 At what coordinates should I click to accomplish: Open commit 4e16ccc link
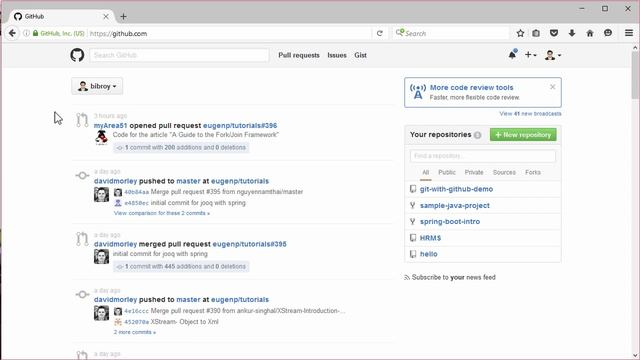coord(136,311)
